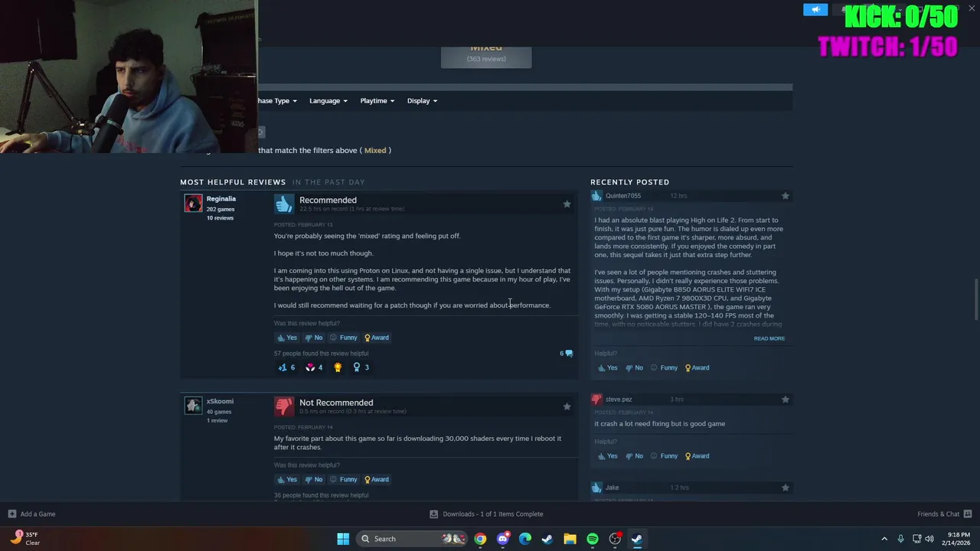Image resolution: width=980 pixels, height=551 pixels.
Task: Give an Award to steve.pez's review
Action: [697, 456]
